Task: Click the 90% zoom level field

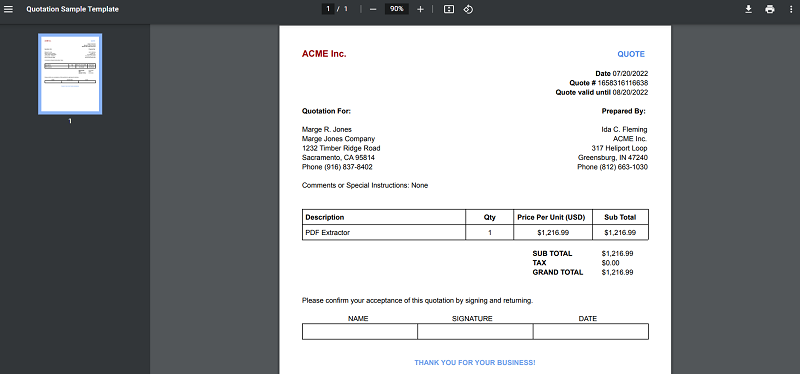Action: point(396,9)
